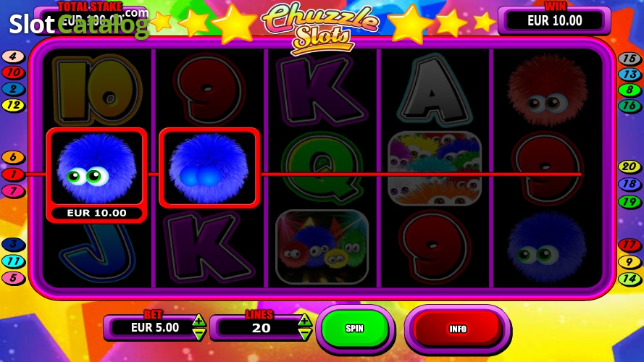Select payline marker number 4
This screenshot has height=362, width=644.
pyautogui.click(x=13, y=56)
